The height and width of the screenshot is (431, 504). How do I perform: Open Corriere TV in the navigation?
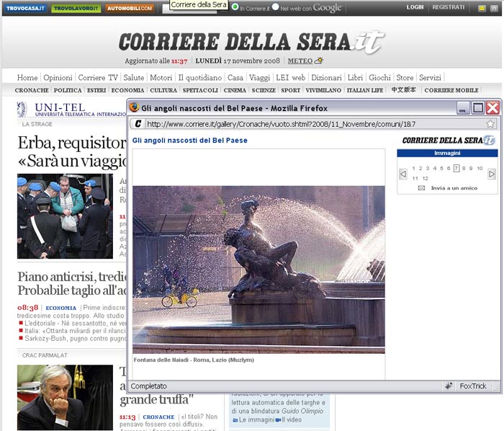click(98, 78)
